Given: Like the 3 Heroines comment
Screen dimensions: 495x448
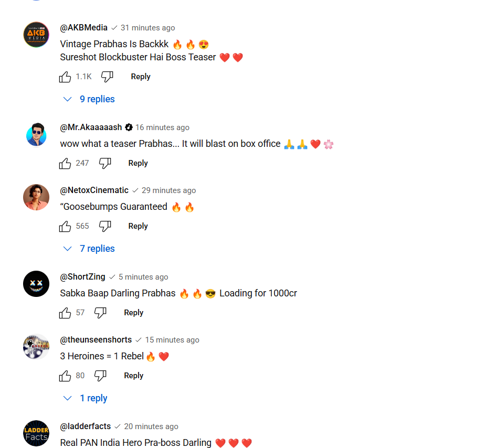Looking at the screenshot, I should tap(65, 376).
